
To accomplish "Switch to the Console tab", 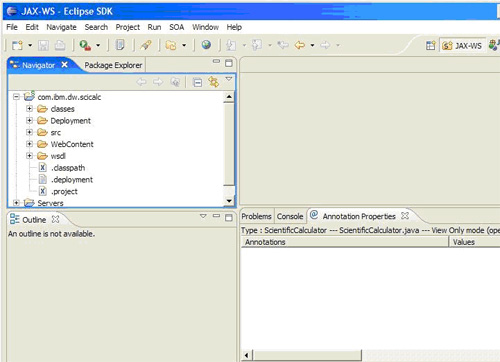I will click(x=290, y=216).
